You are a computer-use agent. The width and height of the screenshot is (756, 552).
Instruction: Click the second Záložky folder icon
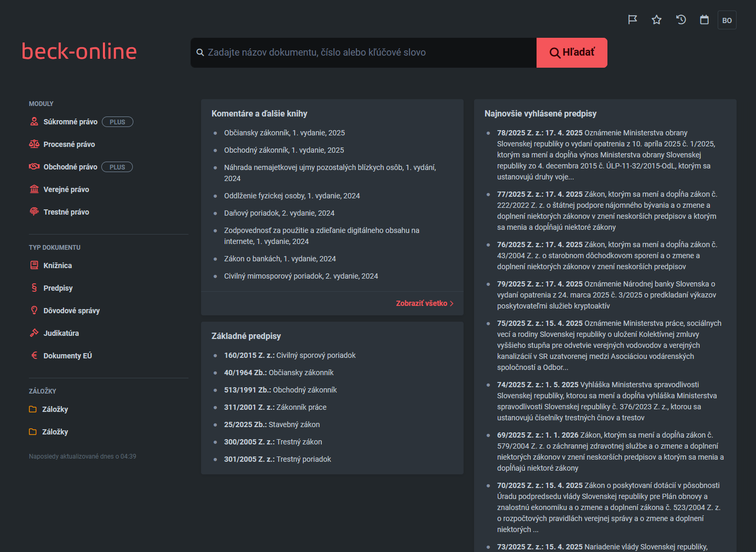33,432
